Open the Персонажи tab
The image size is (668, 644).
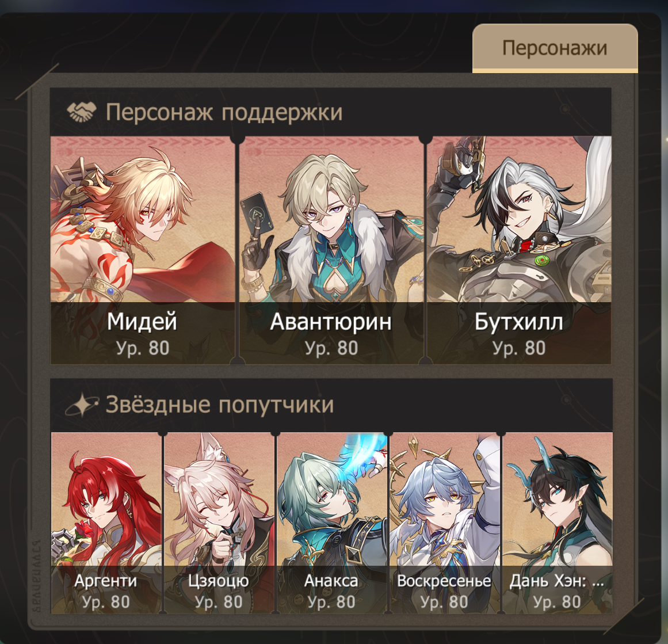click(x=555, y=48)
